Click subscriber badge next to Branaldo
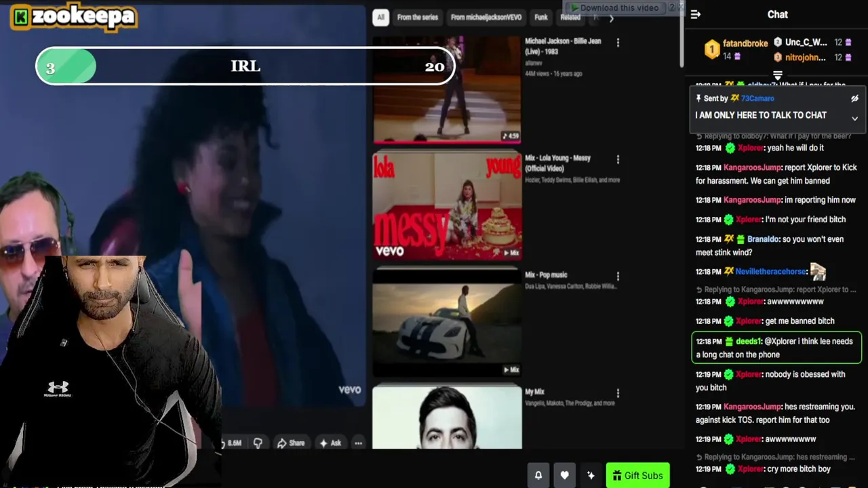Viewport: 868px width, 488px height. 741,239
